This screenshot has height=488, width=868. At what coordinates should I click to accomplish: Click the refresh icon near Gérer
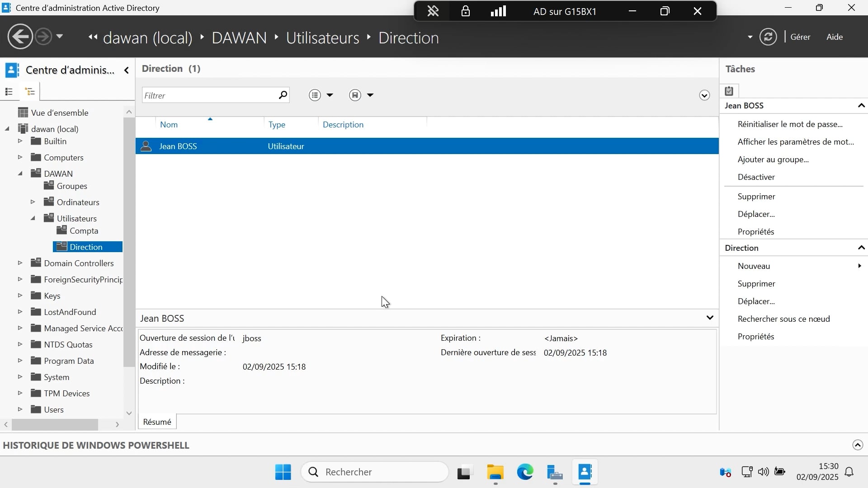tap(768, 37)
